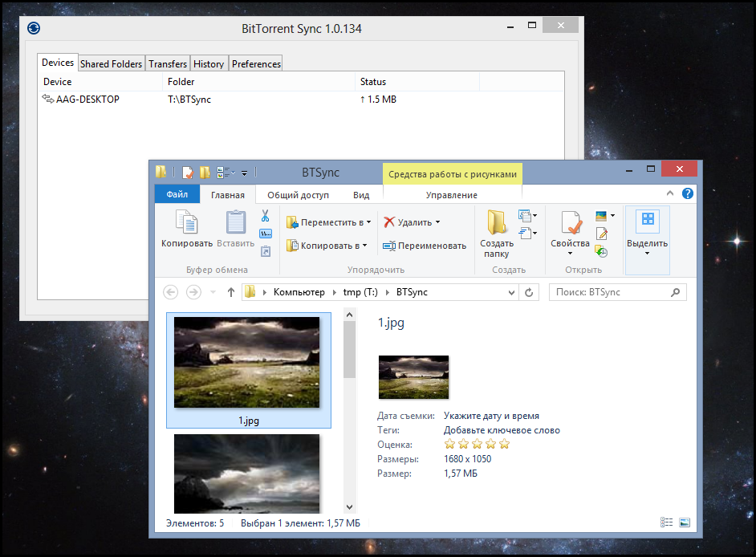Switch to details view in status bar
Viewport: 756px width, 557px height.
(666, 522)
